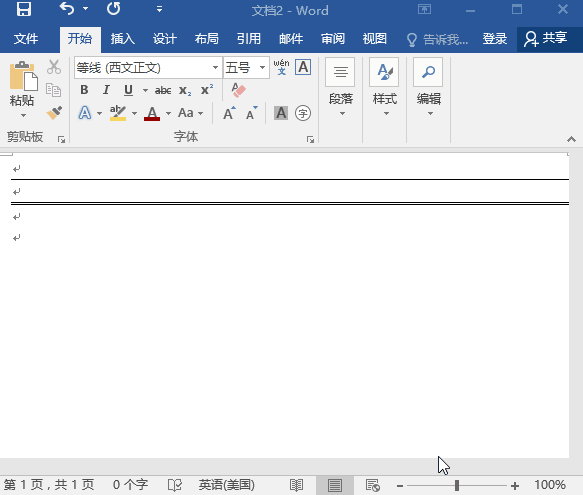The image size is (583, 495).
Task: Switch to Web Layout view
Action: point(373,485)
